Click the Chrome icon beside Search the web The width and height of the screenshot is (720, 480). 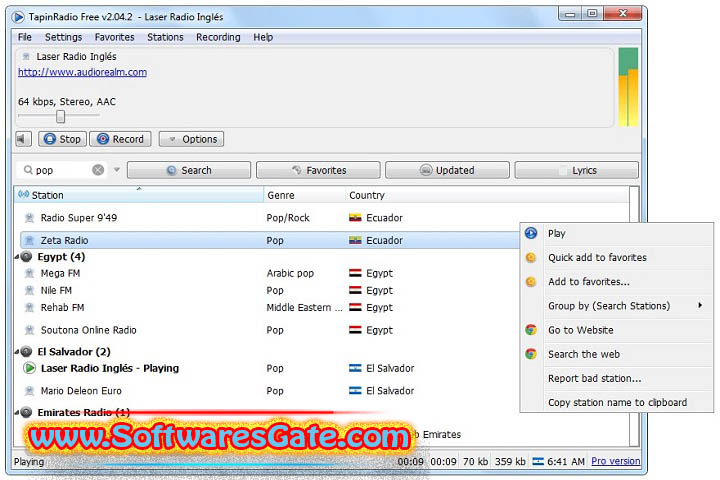tap(531, 354)
